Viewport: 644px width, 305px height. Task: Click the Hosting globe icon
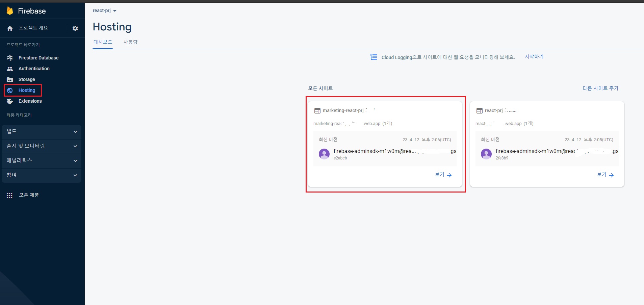[x=10, y=91]
